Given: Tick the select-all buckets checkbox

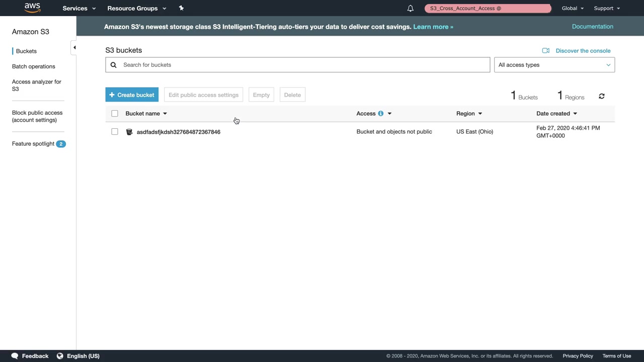Looking at the screenshot, I should 115,114.
